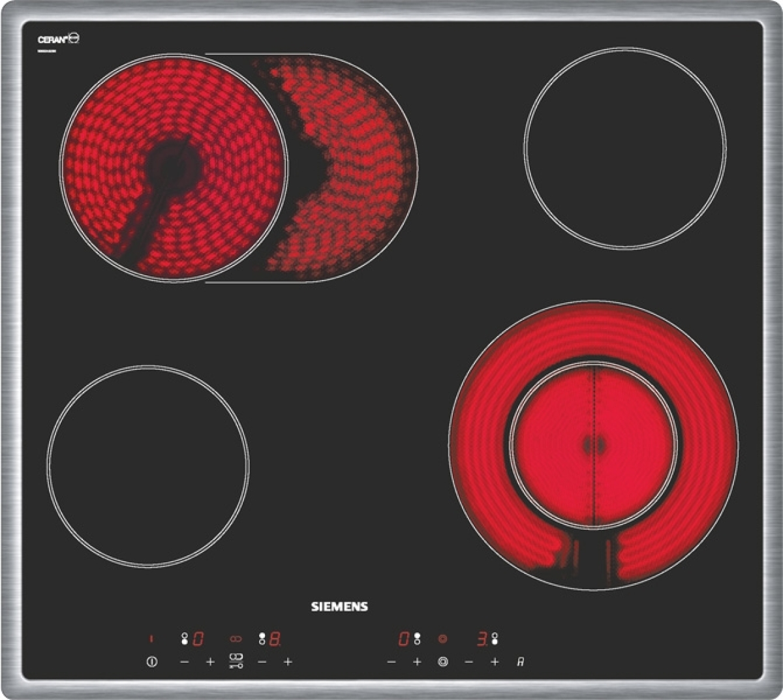
Task: Tap the red 0 display below SIEMENS logo
Action: [404, 639]
